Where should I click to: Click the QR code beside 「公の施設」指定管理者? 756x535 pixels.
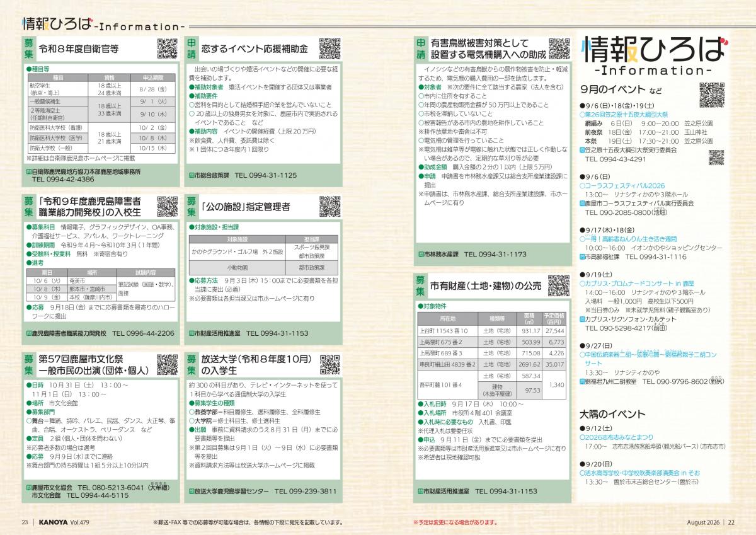[329, 206]
